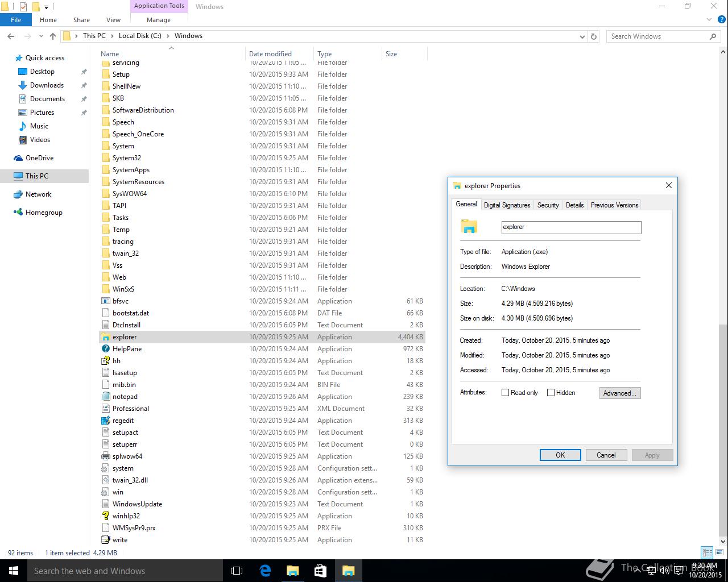Select the WMSysPr9.prx file
This screenshot has height=582, width=728.
pos(262,528)
